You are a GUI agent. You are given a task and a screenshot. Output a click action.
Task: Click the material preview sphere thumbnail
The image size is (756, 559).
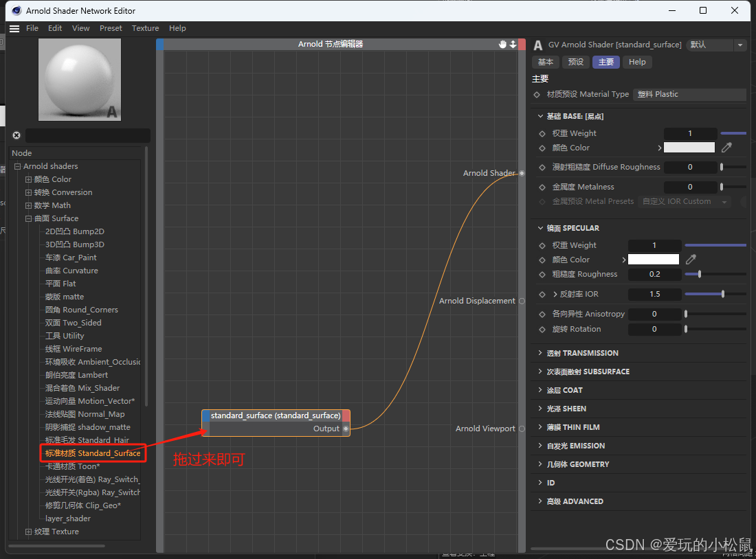[x=80, y=80]
